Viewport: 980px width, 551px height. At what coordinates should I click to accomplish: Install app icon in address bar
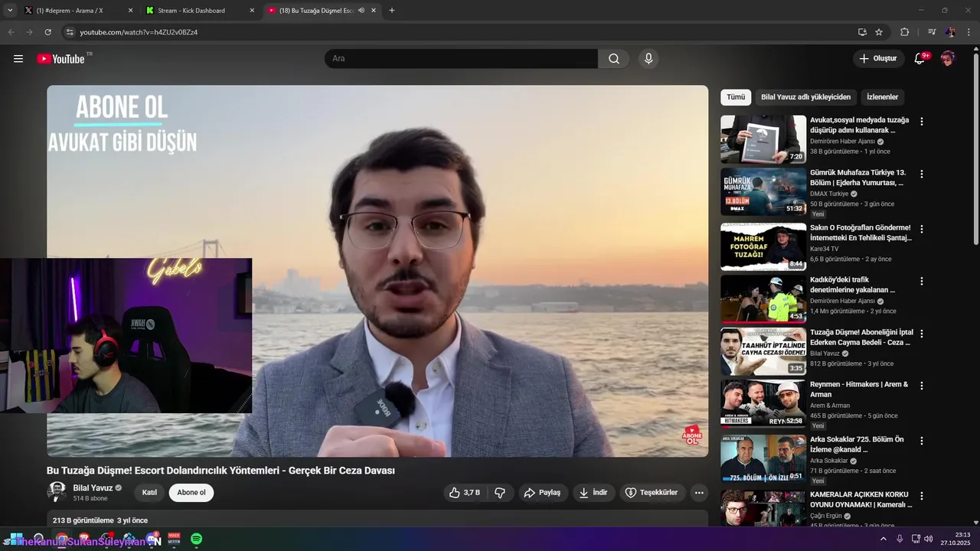[x=862, y=32]
